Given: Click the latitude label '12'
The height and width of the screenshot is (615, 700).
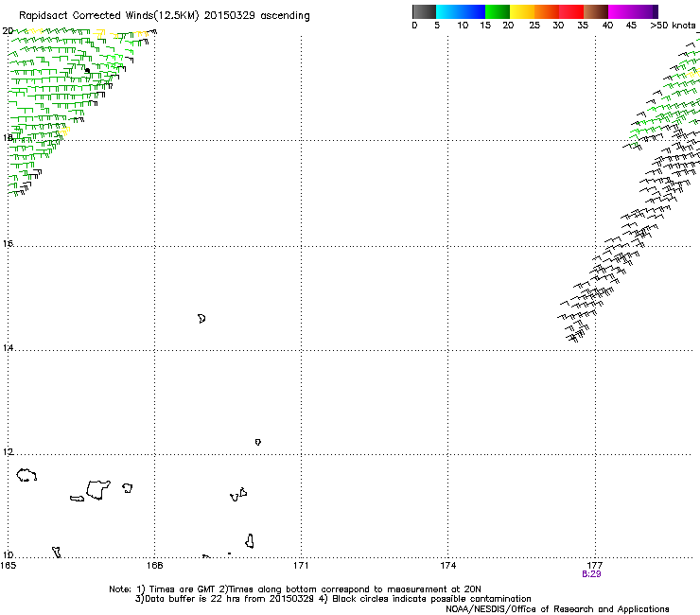Looking at the screenshot, I should (x=8, y=452).
